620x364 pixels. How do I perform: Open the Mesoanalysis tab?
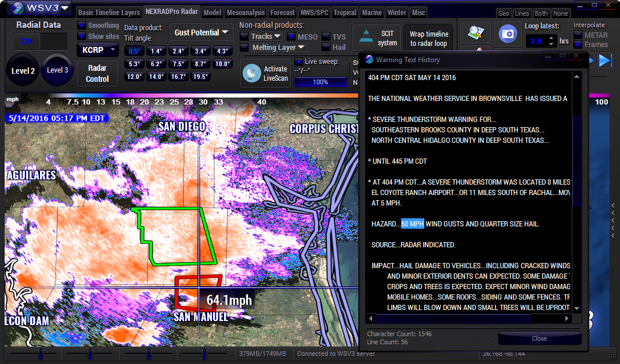246,13
